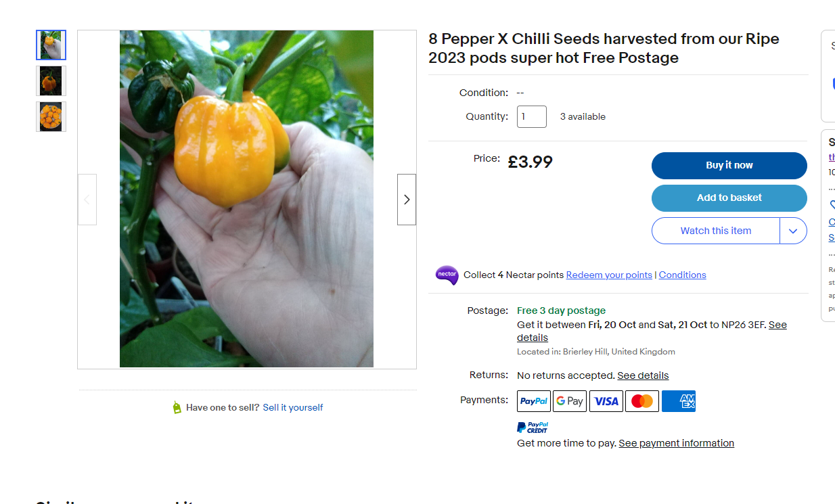835x504 pixels.
Task: Select the Google Pay payment icon
Action: 569,400
